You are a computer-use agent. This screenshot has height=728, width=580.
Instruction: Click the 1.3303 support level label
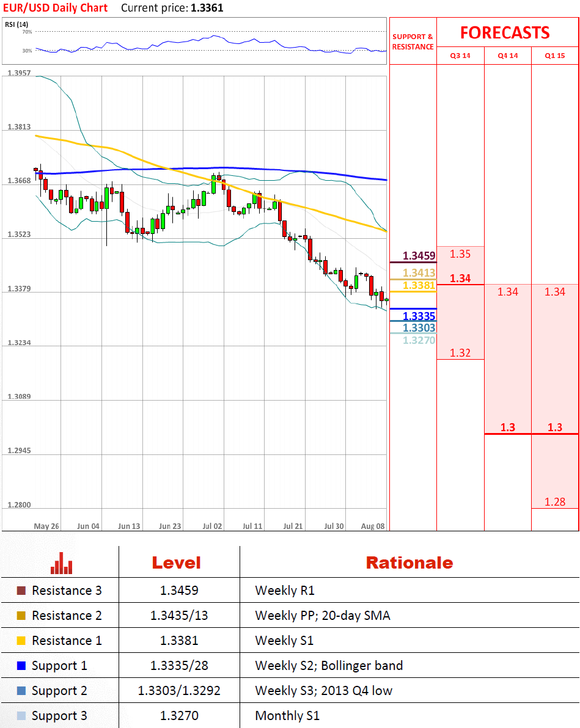coord(419,328)
